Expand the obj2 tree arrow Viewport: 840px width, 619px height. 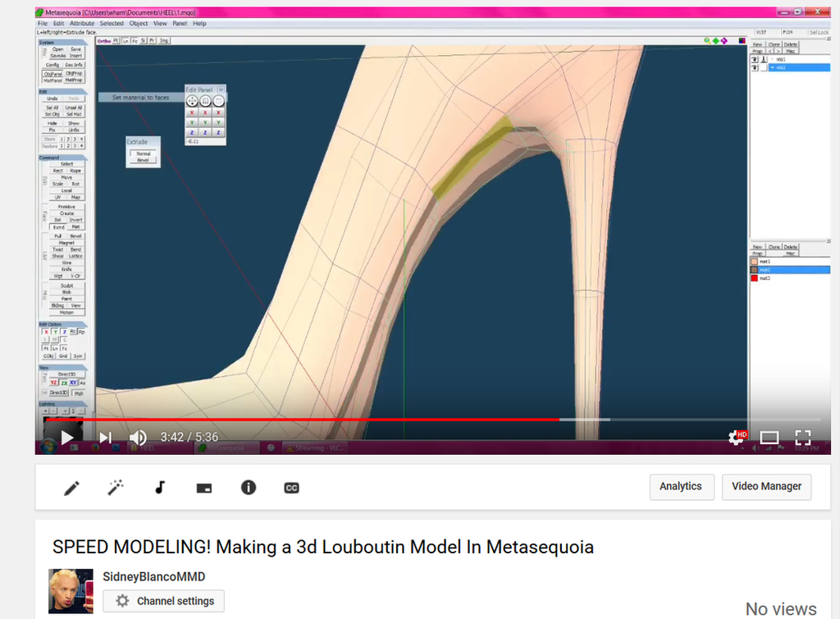click(x=772, y=68)
